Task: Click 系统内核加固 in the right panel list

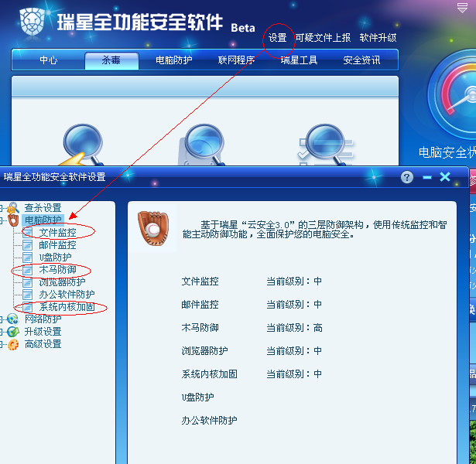Action: coord(209,374)
